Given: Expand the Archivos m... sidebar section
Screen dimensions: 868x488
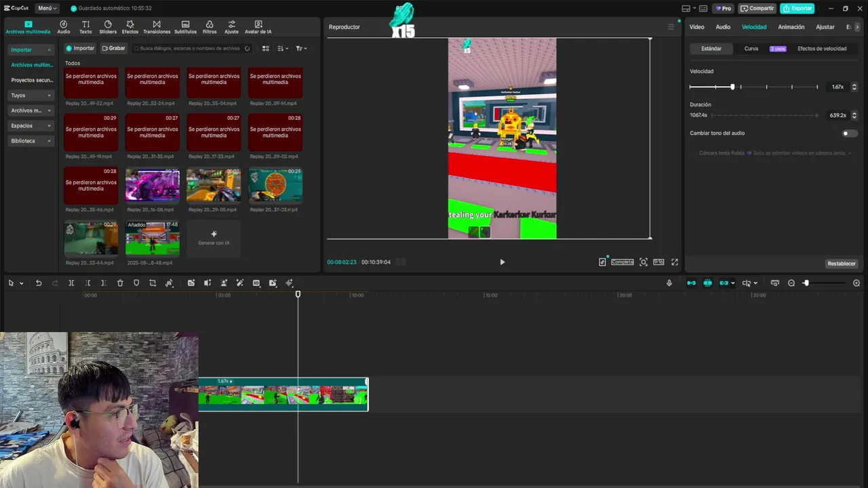Looking at the screenshot, I should (31, 110).
